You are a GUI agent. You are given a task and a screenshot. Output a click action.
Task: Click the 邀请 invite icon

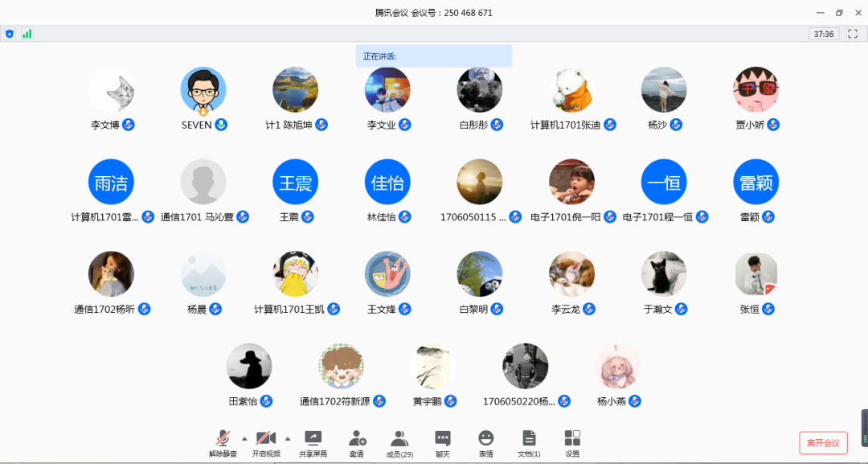click(x=357, y=443)
